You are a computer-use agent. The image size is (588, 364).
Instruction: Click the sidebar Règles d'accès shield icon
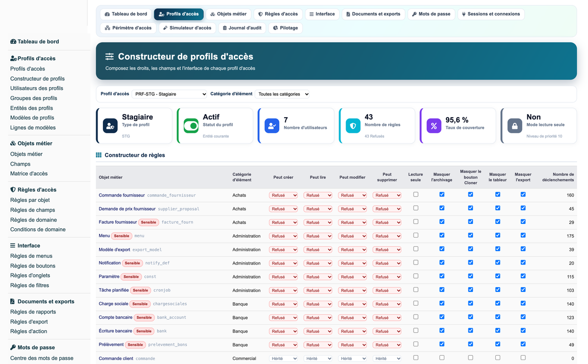[x=13, y=190]
